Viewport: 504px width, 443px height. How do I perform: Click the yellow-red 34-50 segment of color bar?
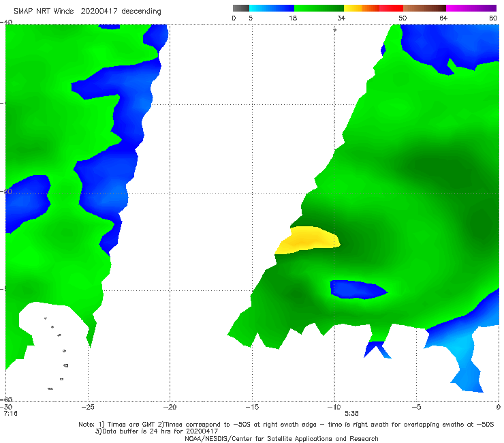click(373, 8)
